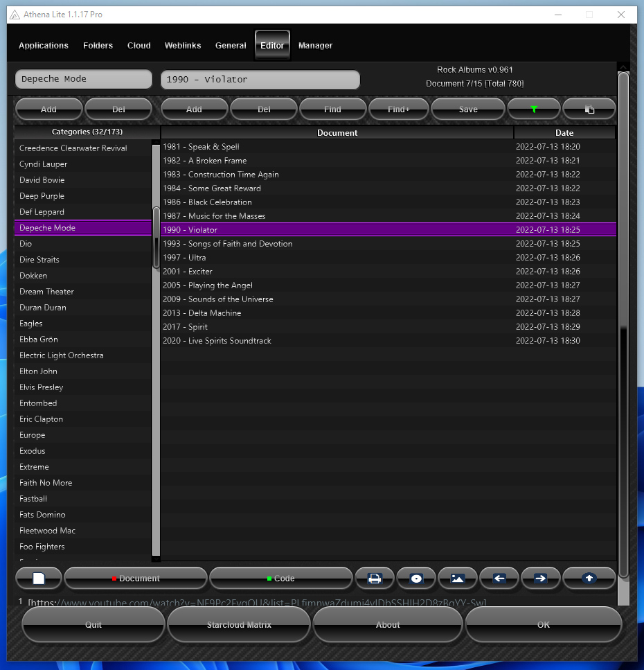Click the document title field 1990 - Violator
Image resolution: width=644 pixels, height=670 pixels.
click(260, 80)
